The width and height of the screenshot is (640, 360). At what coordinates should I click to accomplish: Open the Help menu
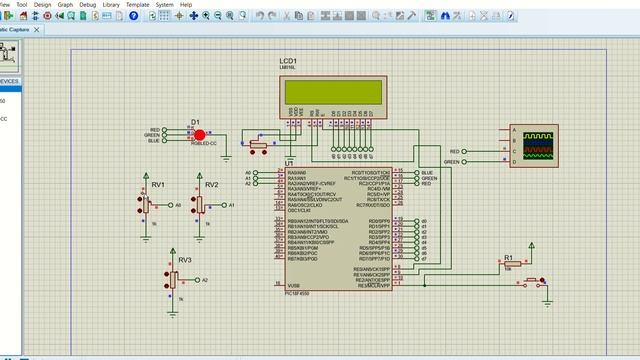click(186, 4)
